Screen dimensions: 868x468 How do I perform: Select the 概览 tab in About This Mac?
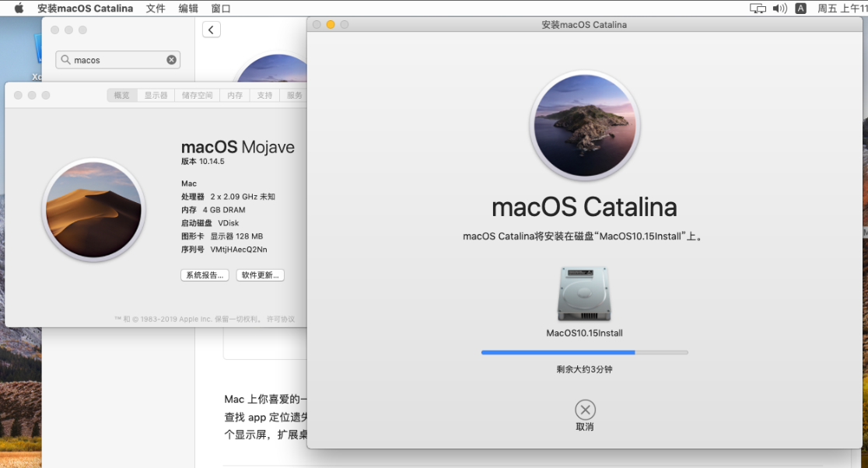(122, 95)
